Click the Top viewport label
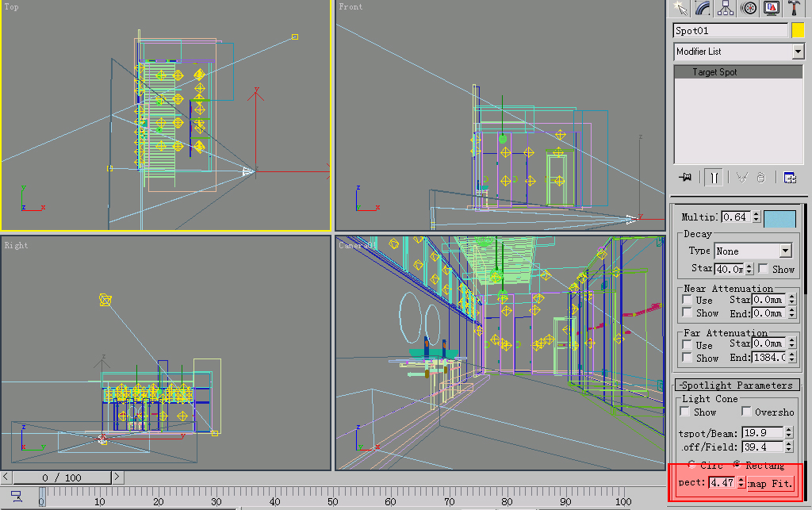This screenshot has height=510, width=812. pyautogui.click(x=11, y=6)
